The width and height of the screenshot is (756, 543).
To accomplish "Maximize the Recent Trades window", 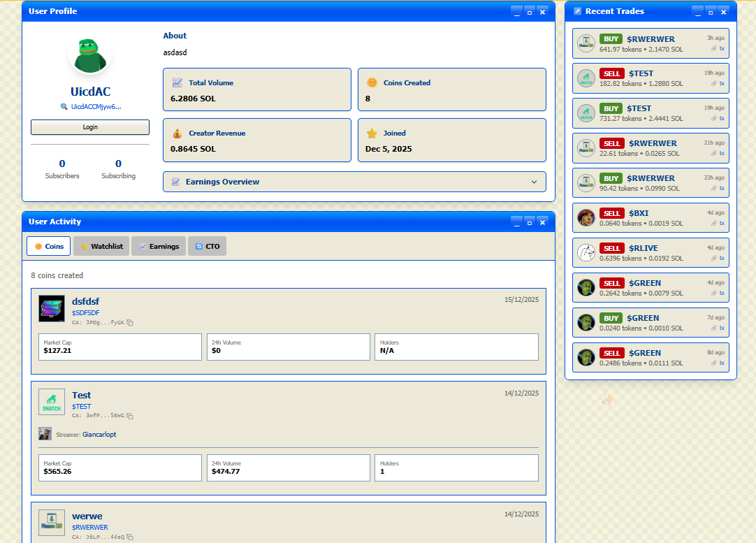I will 710,12.
